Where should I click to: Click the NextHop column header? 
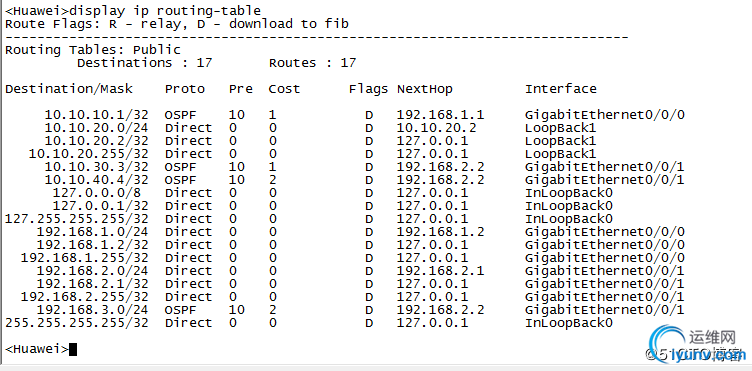(x=424, y=89)
